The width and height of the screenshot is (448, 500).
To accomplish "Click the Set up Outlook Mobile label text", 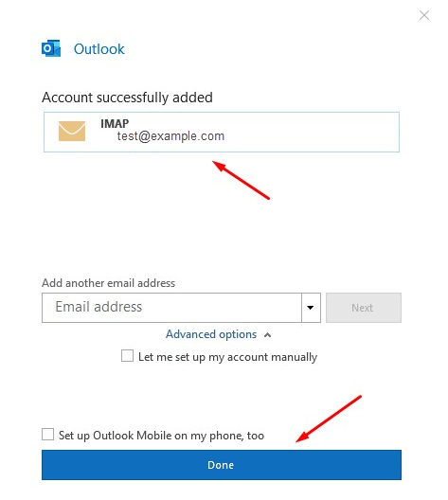I will (161, 436).
